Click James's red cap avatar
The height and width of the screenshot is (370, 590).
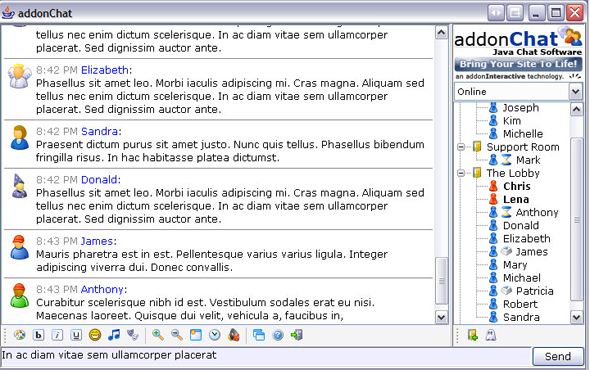point(19,247)
